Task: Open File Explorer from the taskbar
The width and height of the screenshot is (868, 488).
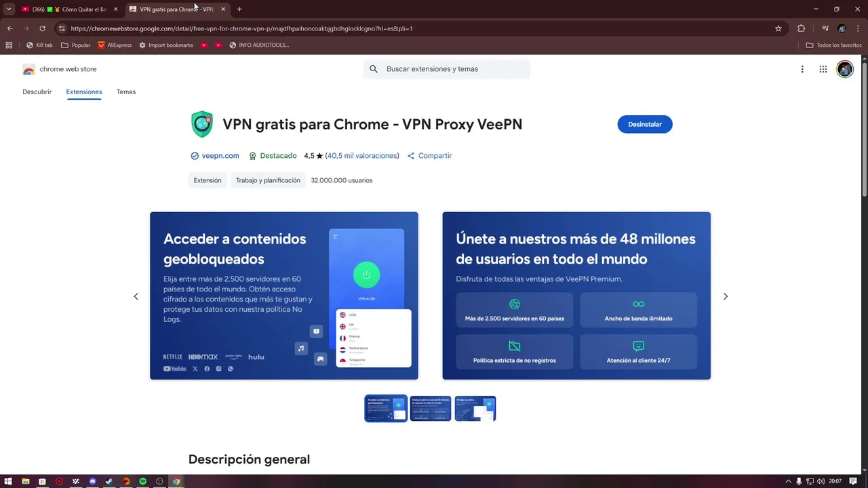Action: (26, 481)
